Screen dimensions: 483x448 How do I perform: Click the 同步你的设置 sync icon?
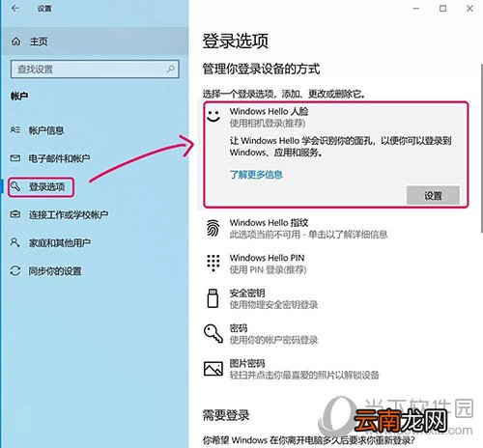(x=15, y=270)
